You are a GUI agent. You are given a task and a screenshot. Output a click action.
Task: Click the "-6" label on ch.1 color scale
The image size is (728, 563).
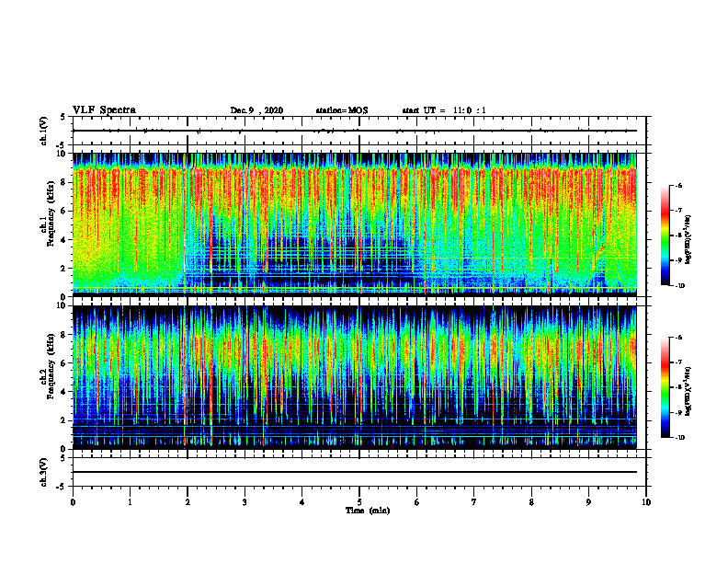pyautogui.click(x=678, y=185)
